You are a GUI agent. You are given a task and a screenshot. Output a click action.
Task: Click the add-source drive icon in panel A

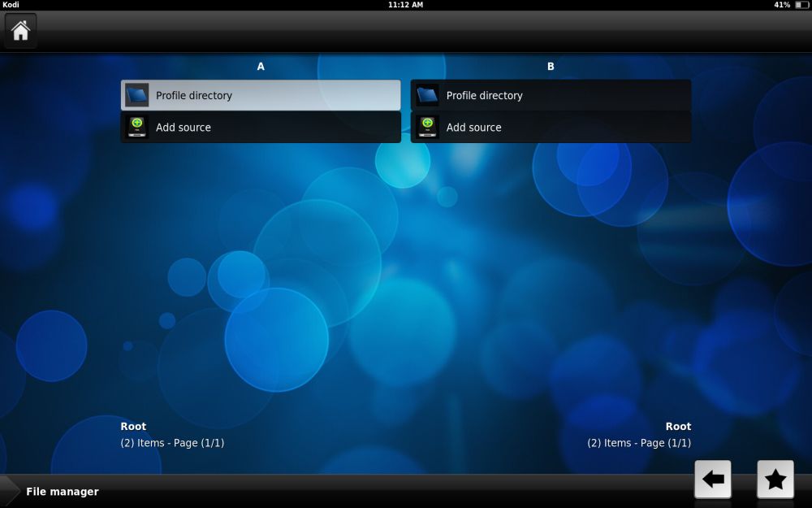click(136, 127)
